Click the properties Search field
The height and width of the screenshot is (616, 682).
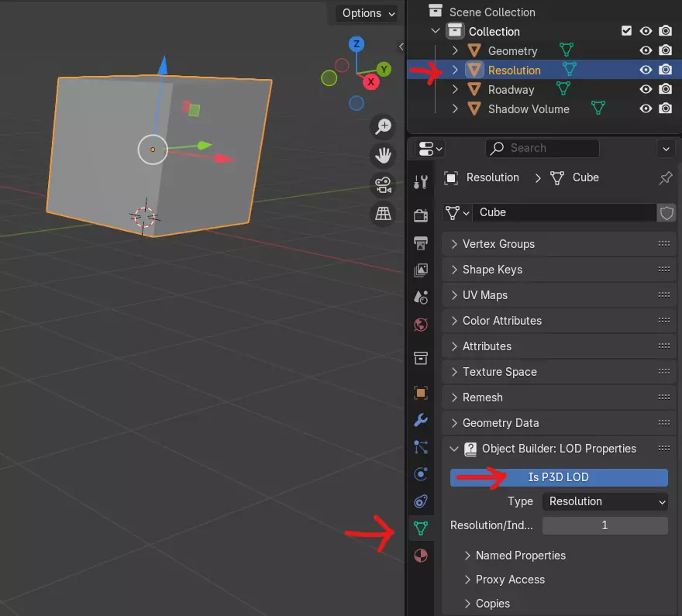[x=542, y=148]
